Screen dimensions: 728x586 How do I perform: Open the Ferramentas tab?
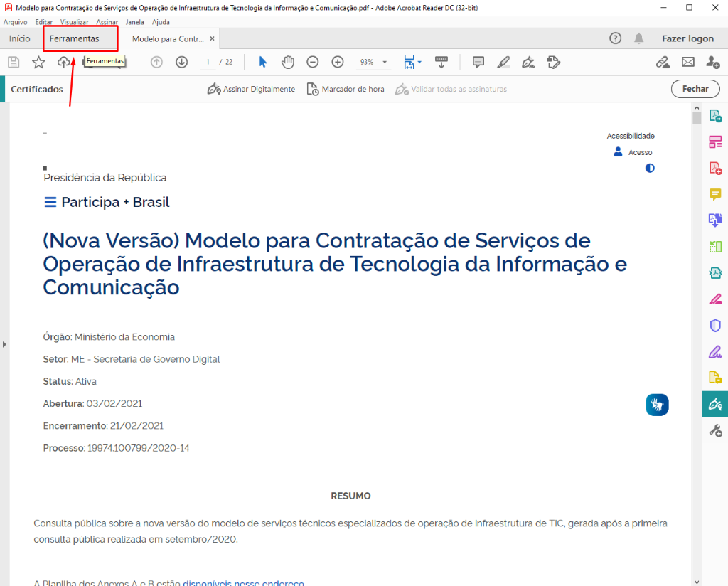(75, 38)
